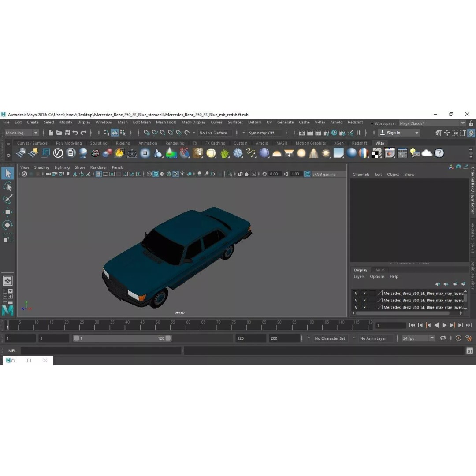
Task: Click the fire icon on VRay shelf
Action: [x=119, y=153]
